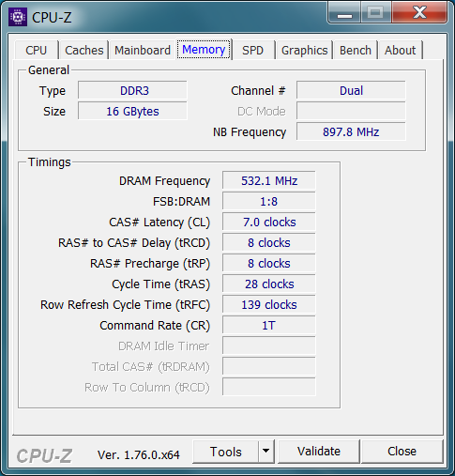455x476 pixels.
Task: Click the Close button at the bottom
Action: click(402, 452)
